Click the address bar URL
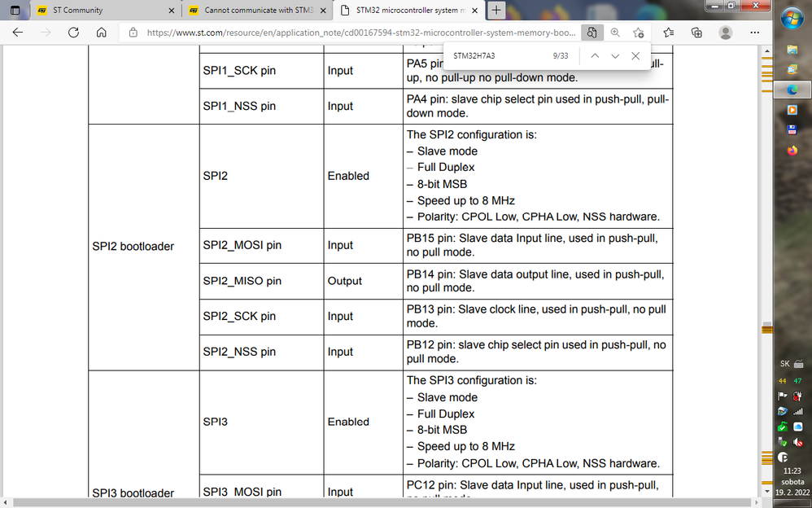Viewport: 812px width, 508px height. coord(361,32)
